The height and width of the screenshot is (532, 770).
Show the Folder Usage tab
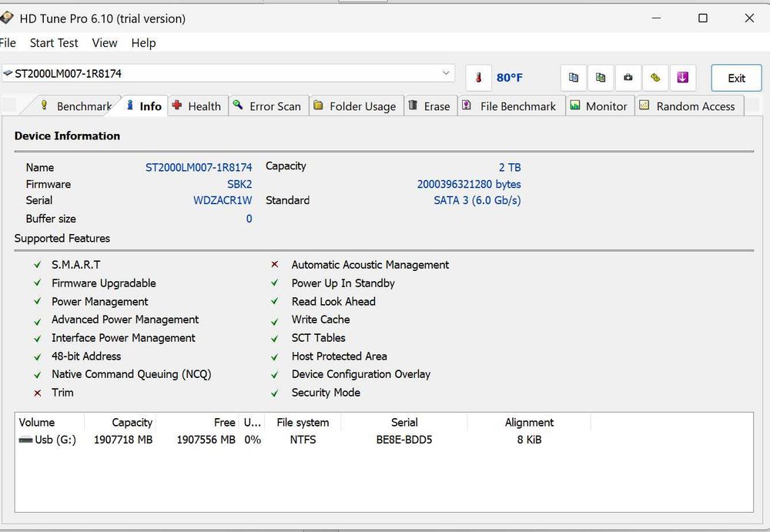pyautogui.click(x=356, y=106)
